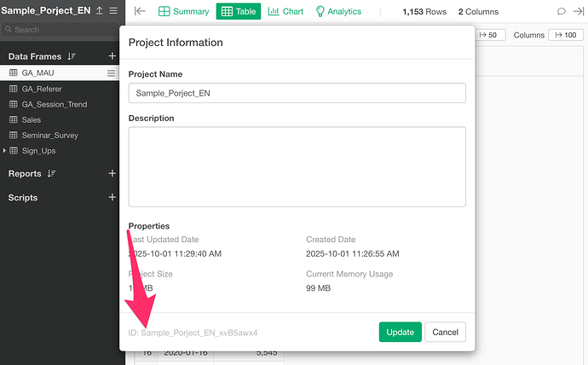Add a new data frame with plus icon
Image resolution: width=588 pixels, height=365 pixels.
coord(112,56)
